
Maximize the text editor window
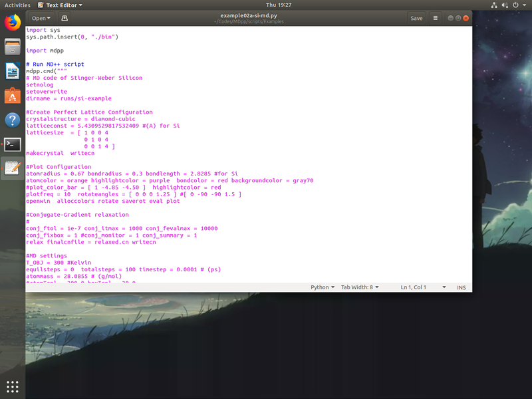coord(458,19)
